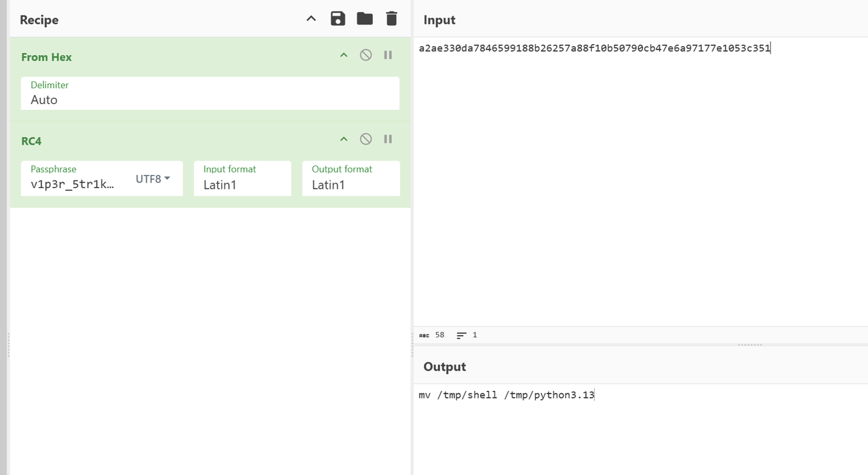Grab the Input/Output pane resize handle
This screenshot has height=475, width=868.
click(749, 345)
